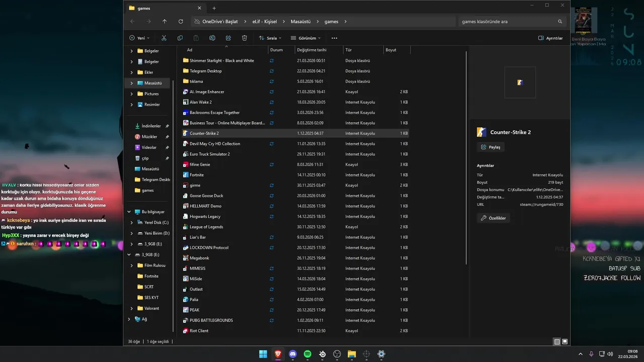Expand the Film Rulosu folder
The image size is (644, 362).
(x=132, y=265)
